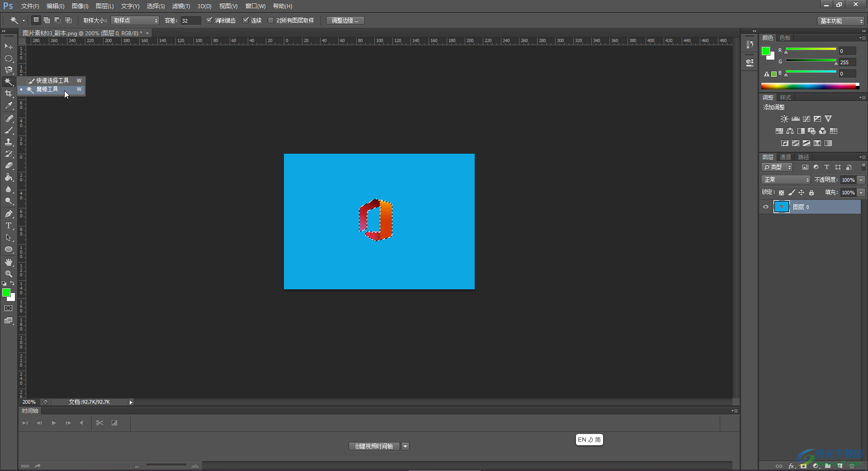Toggle the layer filter switch on or off
The height and width of the screenshot is (471, 868).
(x=863, y=167)
